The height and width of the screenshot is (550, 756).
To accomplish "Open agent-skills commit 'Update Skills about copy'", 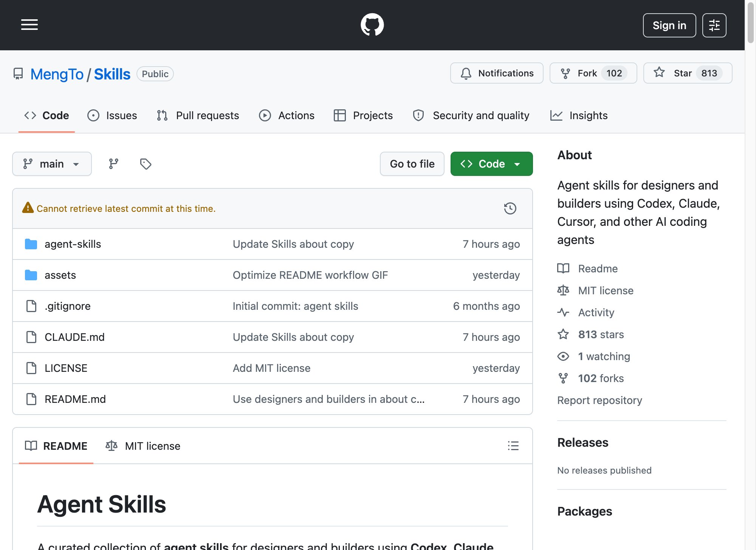I will (x=293, y=244).
